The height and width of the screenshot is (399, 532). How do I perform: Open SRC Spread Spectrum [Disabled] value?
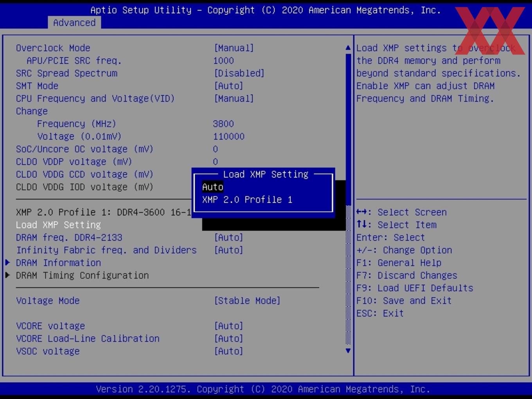coord(239,73)
